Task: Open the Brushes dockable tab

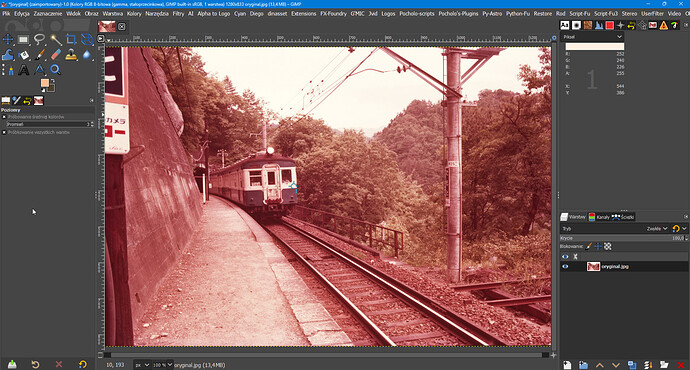Action: [576, 26]
